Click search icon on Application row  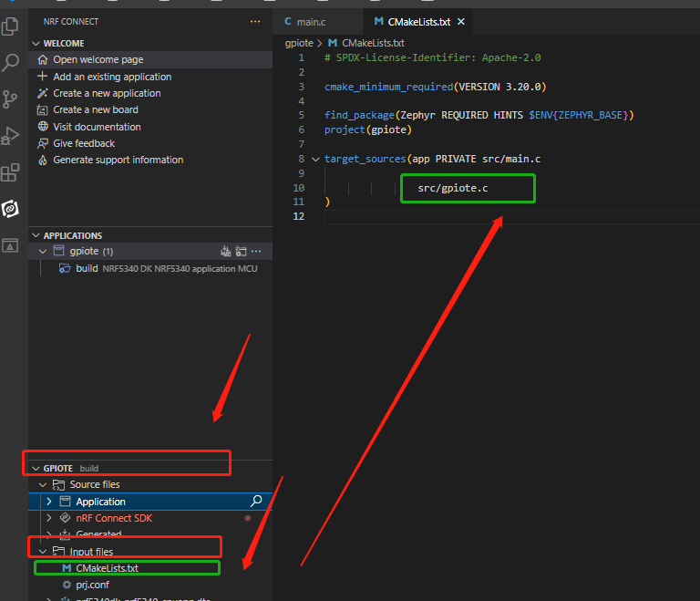pos(256,501)
